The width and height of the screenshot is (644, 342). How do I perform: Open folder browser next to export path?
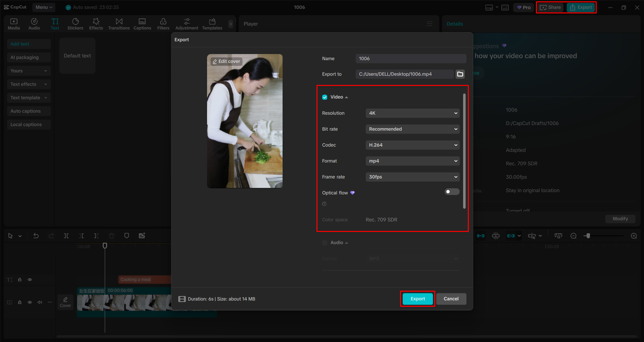460,74
